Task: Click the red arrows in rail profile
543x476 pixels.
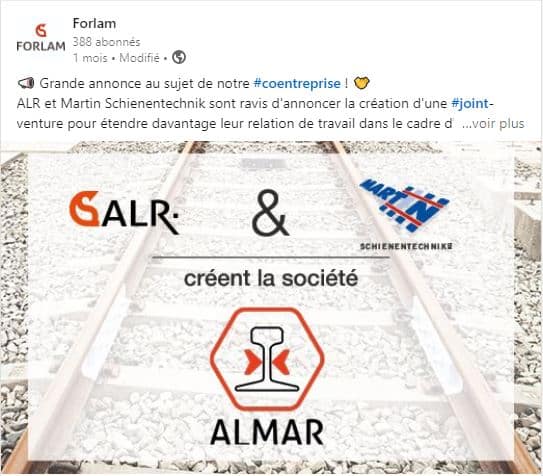Action: pyautogui.click(x=267, y=362)
